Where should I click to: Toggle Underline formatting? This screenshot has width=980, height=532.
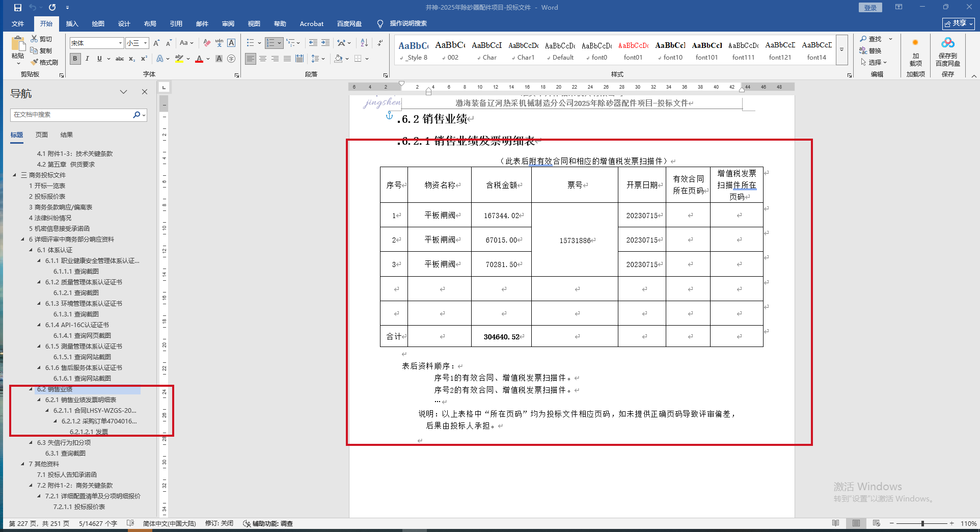click(x=99, y=59)
